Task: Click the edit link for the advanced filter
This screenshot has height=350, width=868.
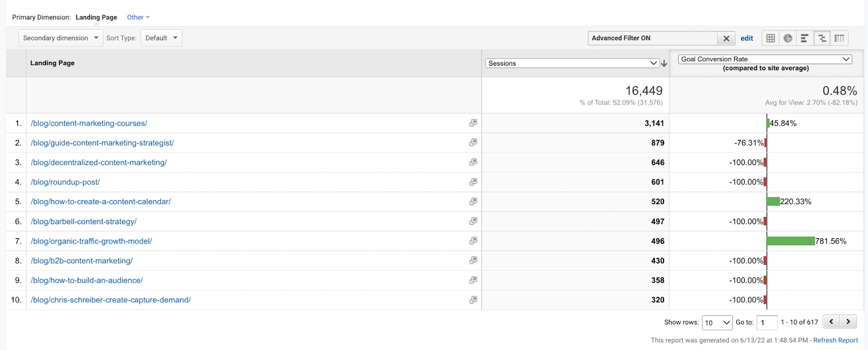Action: click(746, 38)
